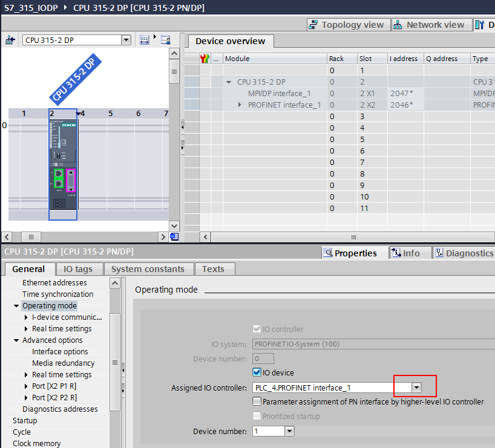Viewport: 495px width, 448px height.
Task: Select the Device overview tab
Action: click(231, 41)
